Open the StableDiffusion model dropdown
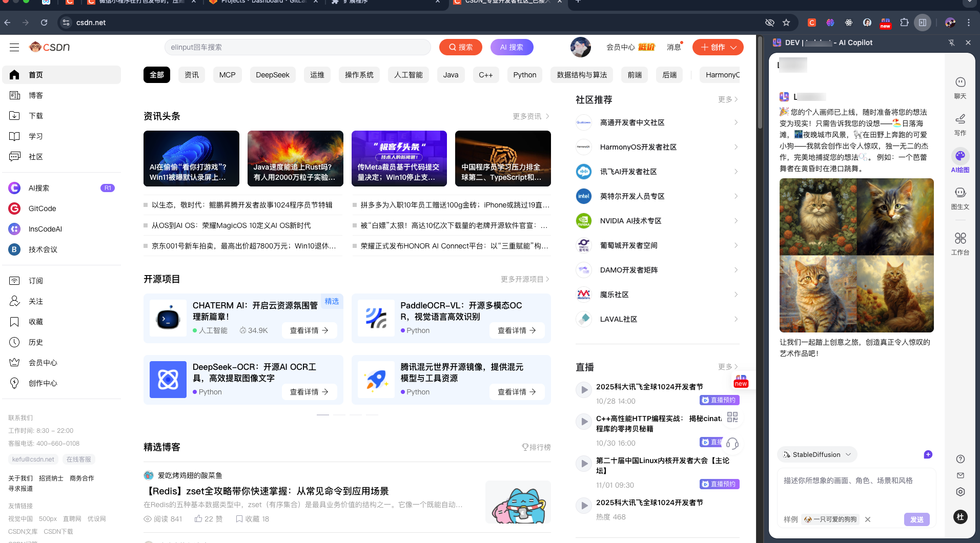This screenshot has height=543, width=980. pos(817,454)
